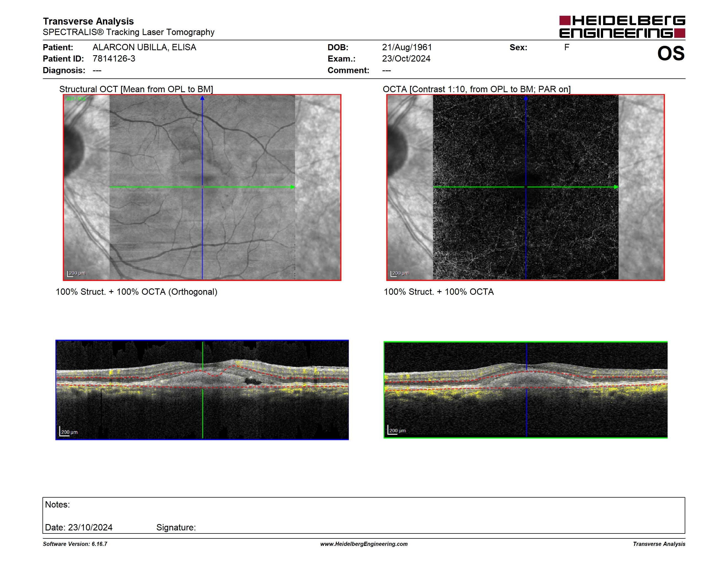Click the 200 µm scale on Structural OCT

(x=76, y=273)
